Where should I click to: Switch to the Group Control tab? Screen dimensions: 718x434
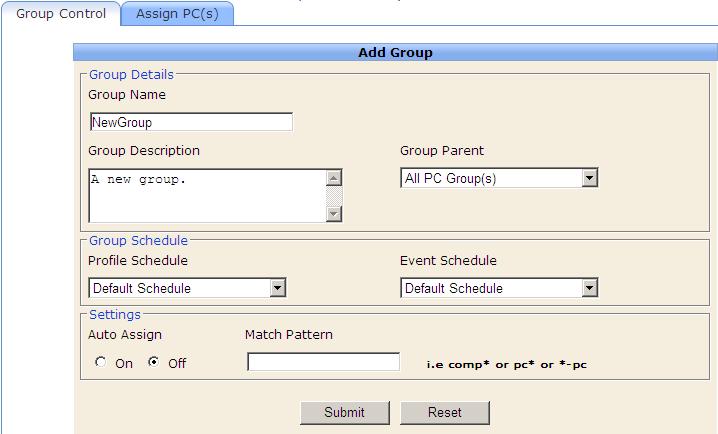[x=61, y=14]
